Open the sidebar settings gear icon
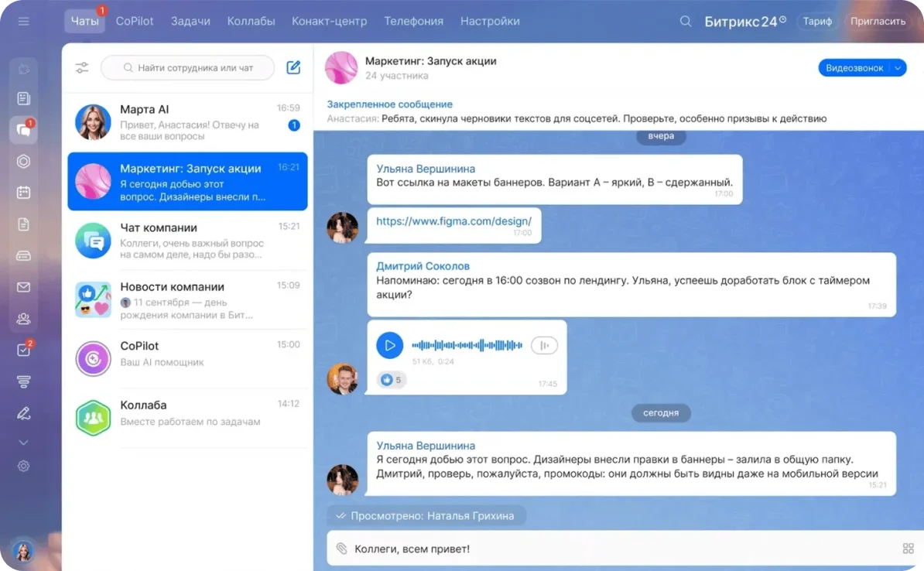The width and height of the screenshot is (924, 571). 23,466
